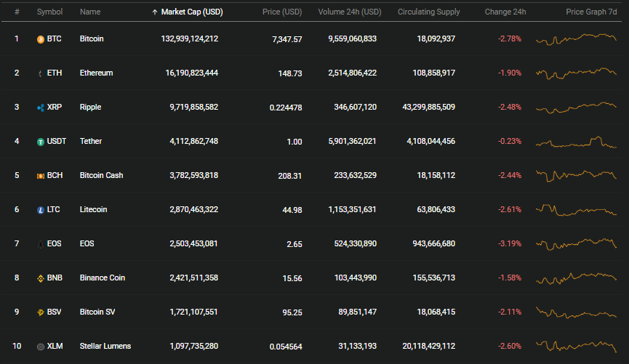Open Tether's 7-day sparkline chart
Viewport: 629px width, 364px height.
pyautogui.click(x=576, y=142)
